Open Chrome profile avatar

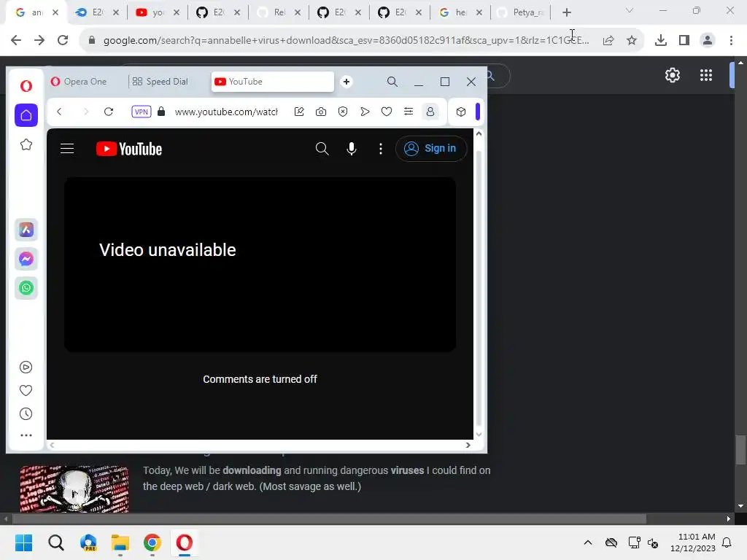pyautogui.click(x=708, y=41)
